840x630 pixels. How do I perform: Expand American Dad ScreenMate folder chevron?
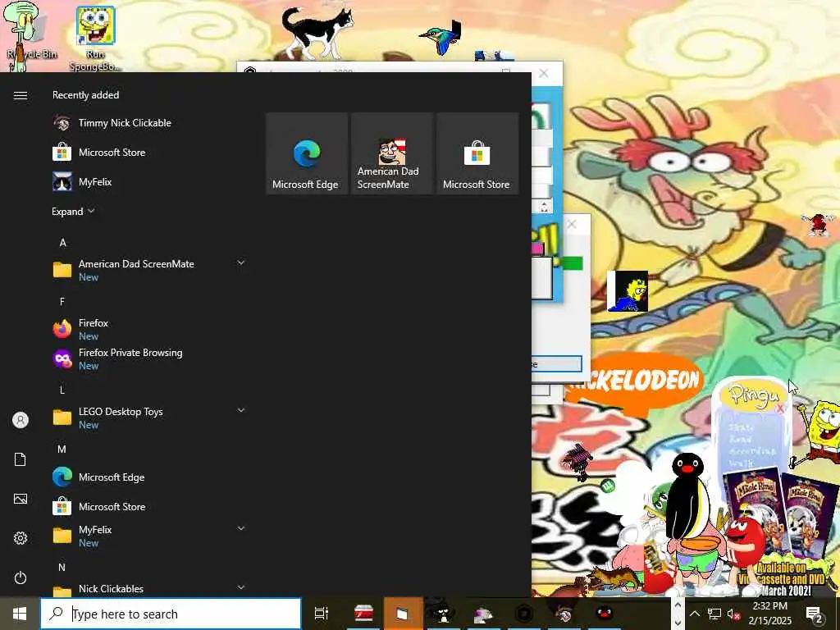click(x=241, y=262)
